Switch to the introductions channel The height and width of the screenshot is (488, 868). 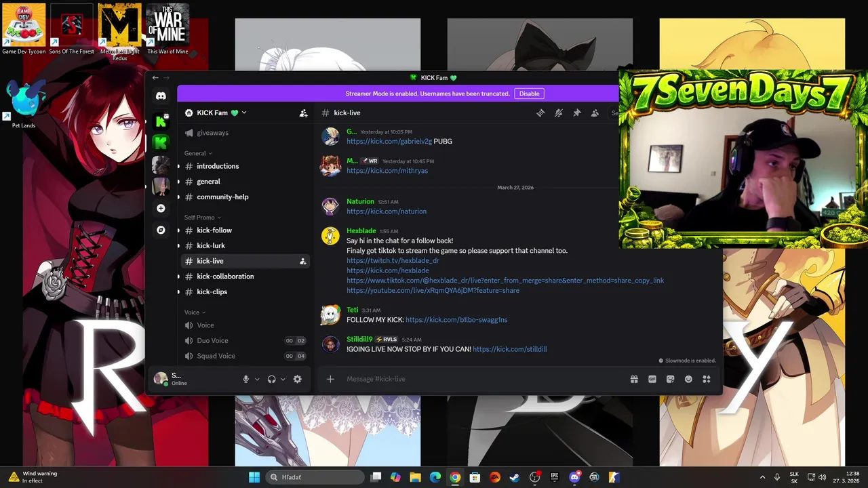point(244,166)
